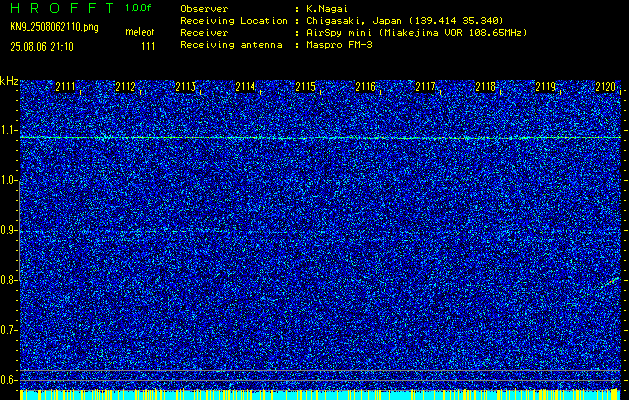Click the meteor label text
This screenshot has height=400, width=629.
coord(139,32)
